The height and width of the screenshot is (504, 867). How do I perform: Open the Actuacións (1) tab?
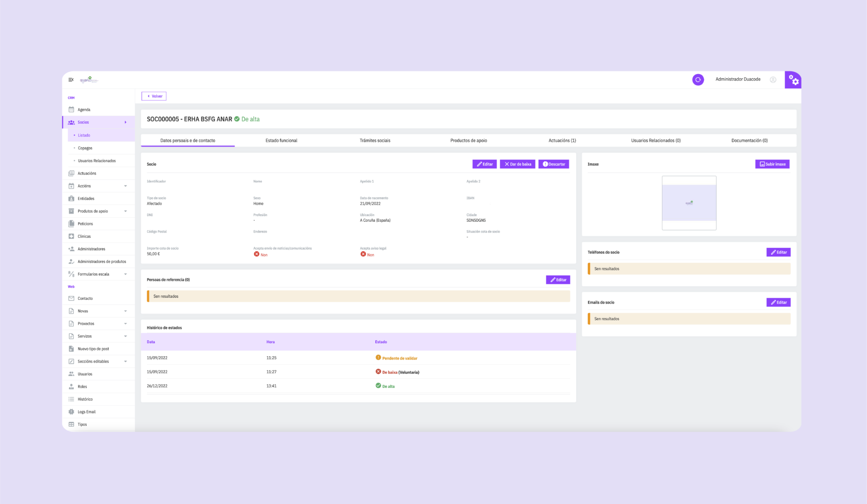[562, 140]
